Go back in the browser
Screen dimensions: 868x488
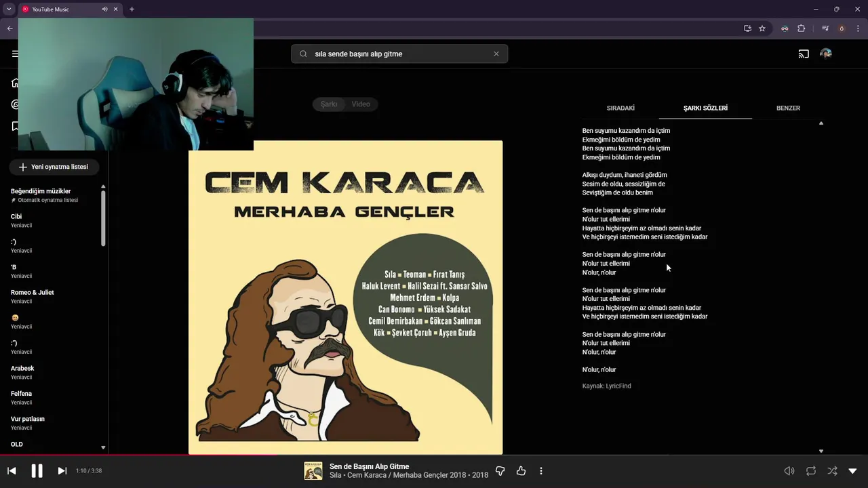point(9,28)
